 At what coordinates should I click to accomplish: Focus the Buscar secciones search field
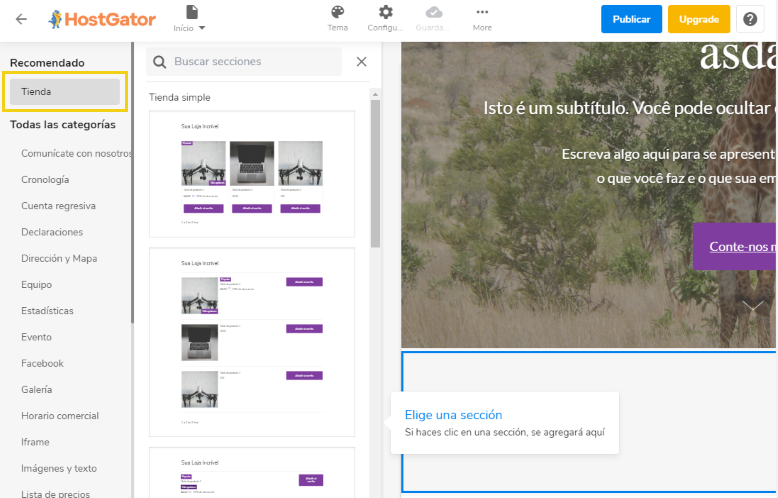tap(244, 62)
